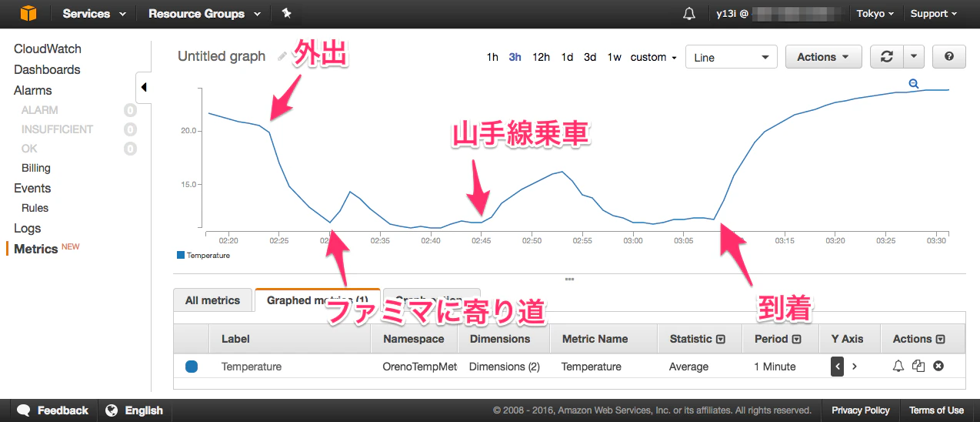Open Rules in the sidebar
The height and width of the screenshot is (422, 980).
click(x=35, y=208)
